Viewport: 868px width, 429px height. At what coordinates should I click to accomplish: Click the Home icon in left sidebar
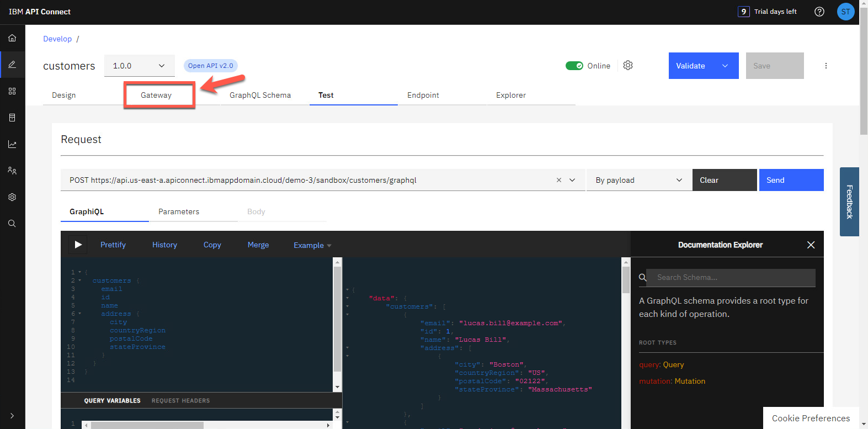pyautogui.click(x=12, y=38)
